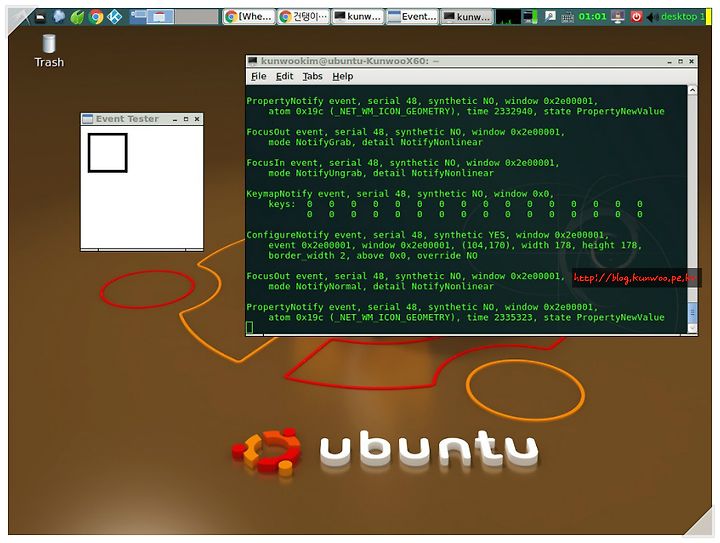Click 'border_width 2, above 0x0' terminal line

point(373,256)
